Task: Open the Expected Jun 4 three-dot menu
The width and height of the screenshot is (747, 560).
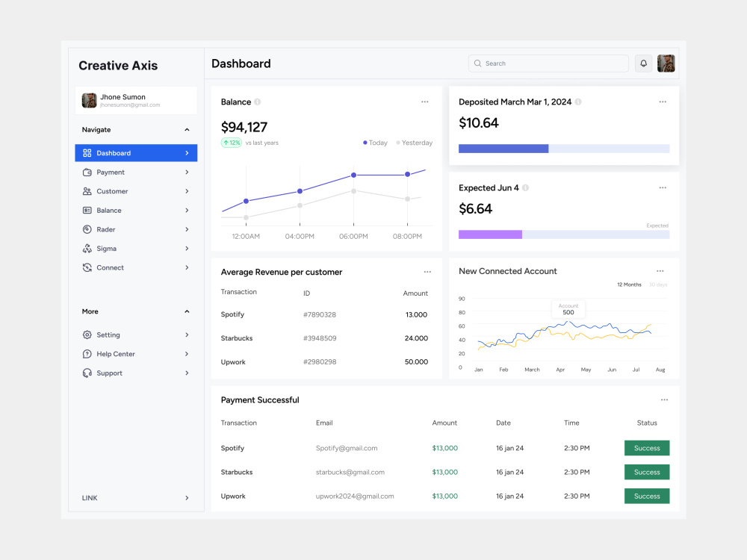Action: pos(663,187)
